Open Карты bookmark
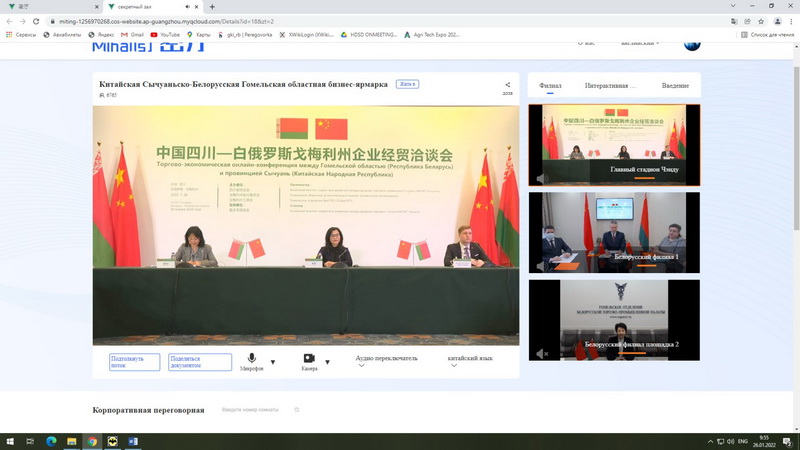 click(198, 35)
